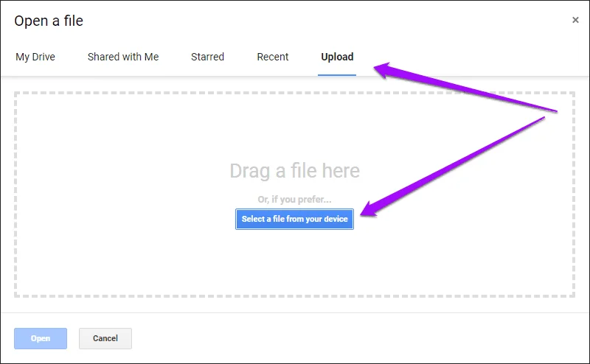Select the Starred tab
This screenshot has width=590, height=364.
coord(207,57)
